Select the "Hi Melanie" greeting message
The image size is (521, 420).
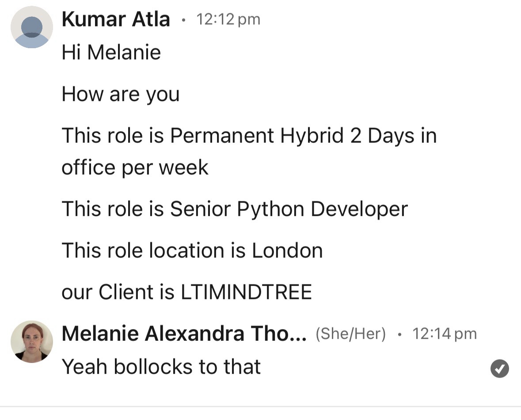pos(111,53)
